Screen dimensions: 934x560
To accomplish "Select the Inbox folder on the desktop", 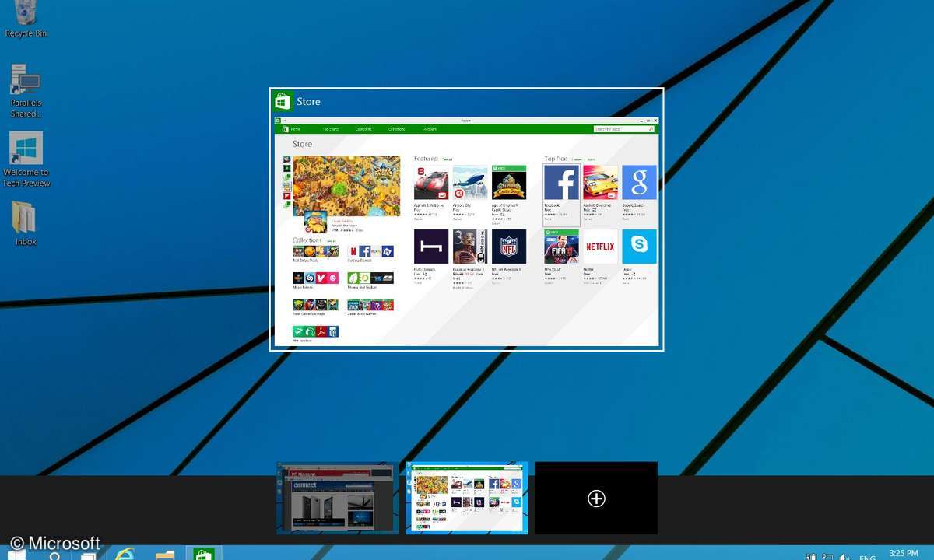I will tap(26, 223).
